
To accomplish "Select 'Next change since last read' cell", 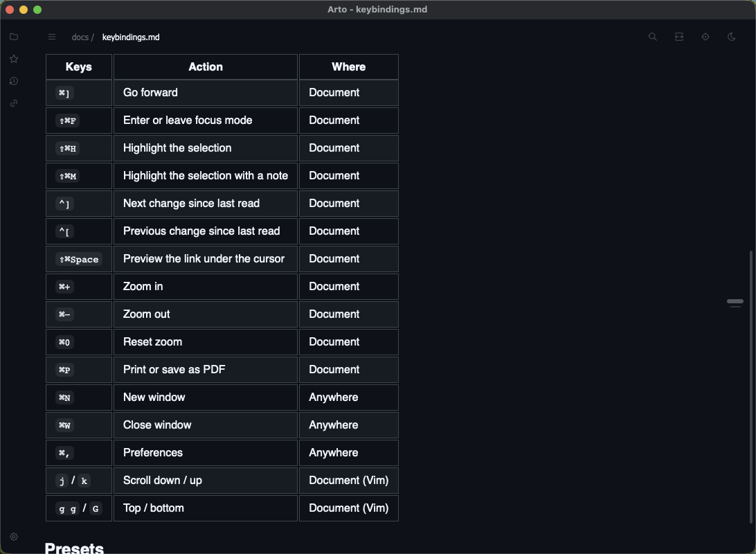I will coord(206,204).
